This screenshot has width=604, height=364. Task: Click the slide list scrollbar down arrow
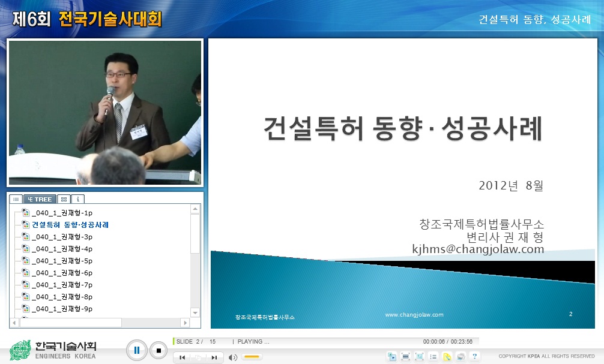pos(195,312)
